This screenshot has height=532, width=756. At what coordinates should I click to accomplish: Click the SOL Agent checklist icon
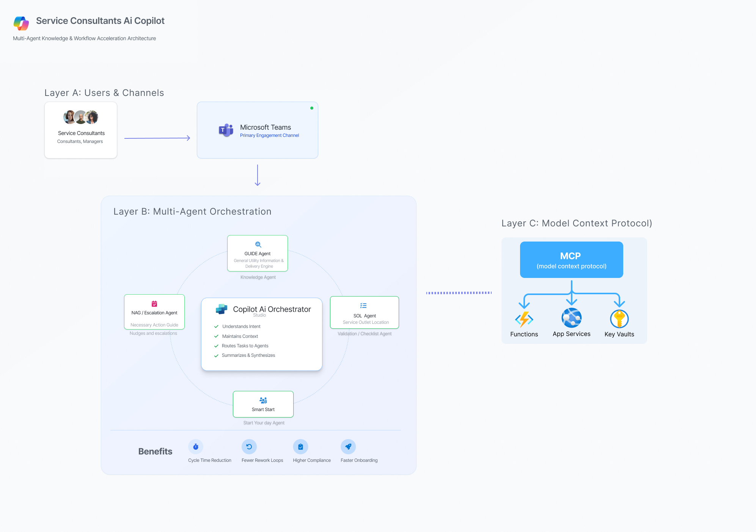(363, 306)
